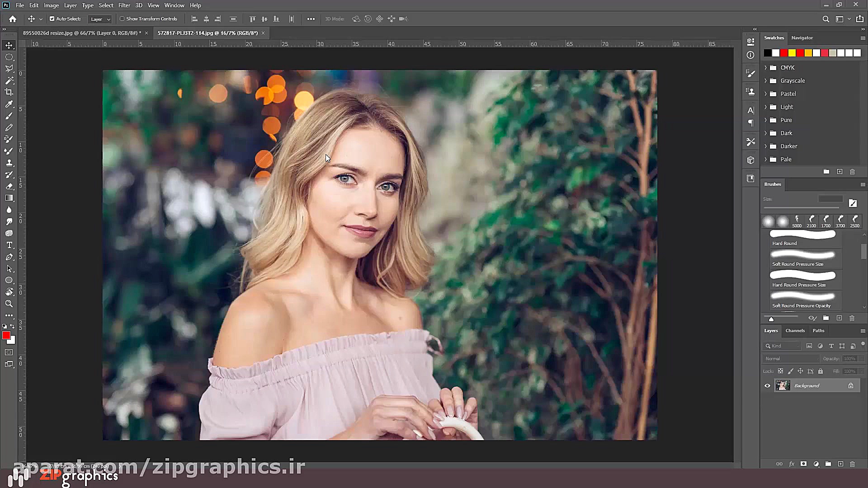
Task: Open the Normal blend mode dropdown
Action: pos(791,359)
